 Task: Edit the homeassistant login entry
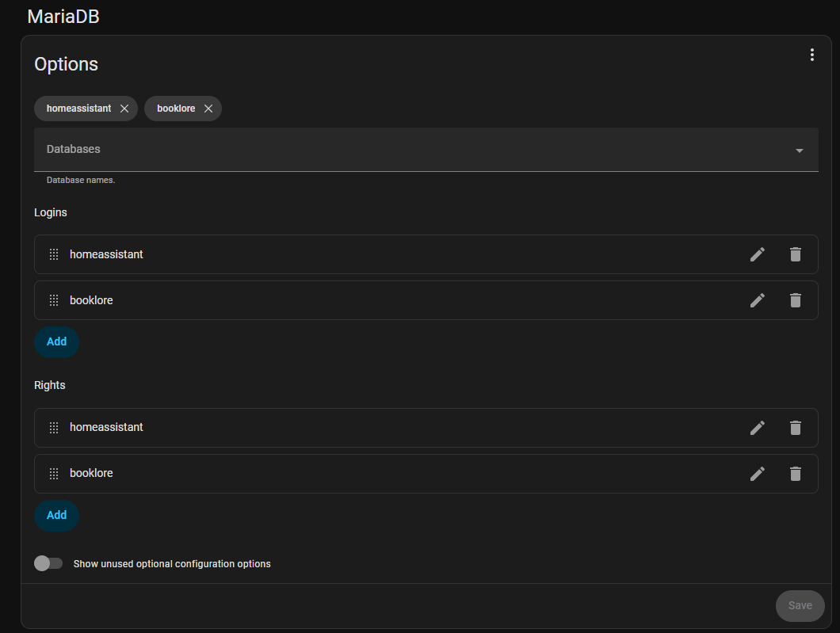(758, 254)
